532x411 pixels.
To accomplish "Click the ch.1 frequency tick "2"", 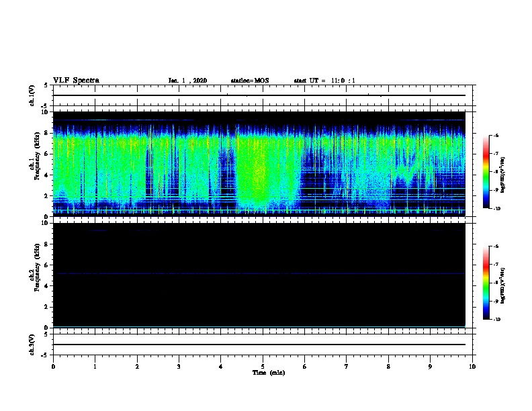I will coord(46,196).
